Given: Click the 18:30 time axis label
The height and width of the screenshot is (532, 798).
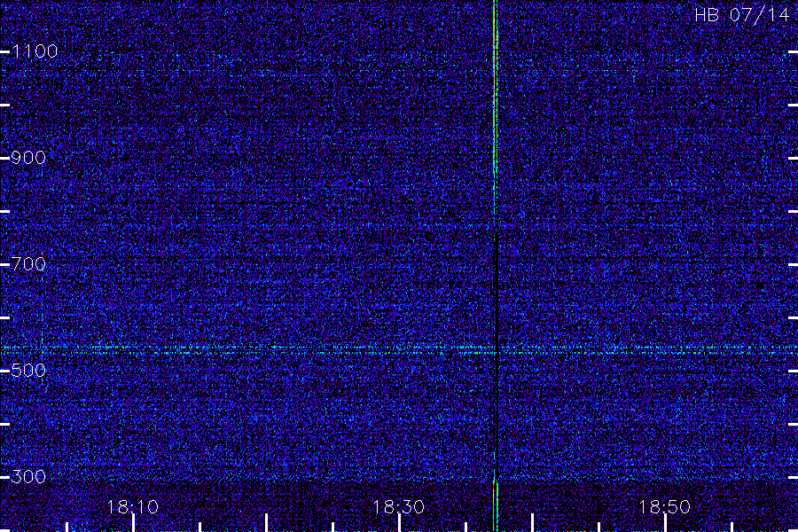Looking at the screenshot, I should [x=398, y=506].
